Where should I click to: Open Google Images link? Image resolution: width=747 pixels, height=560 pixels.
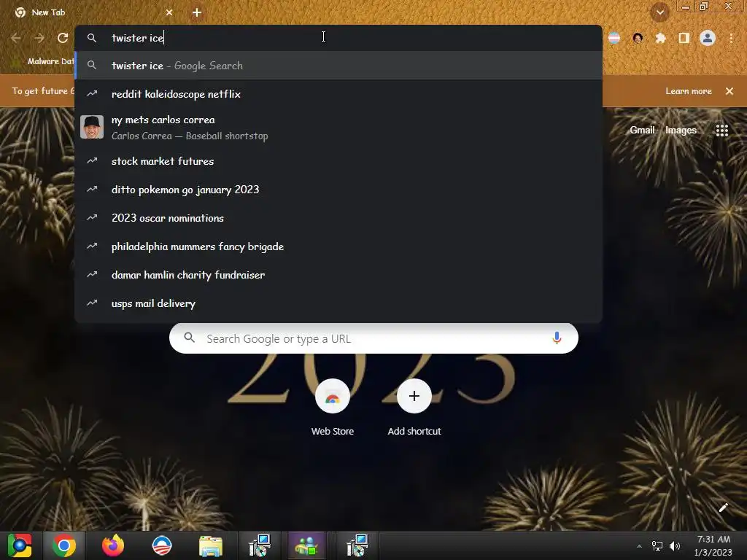pyautogui.click(x=681, y=130)
